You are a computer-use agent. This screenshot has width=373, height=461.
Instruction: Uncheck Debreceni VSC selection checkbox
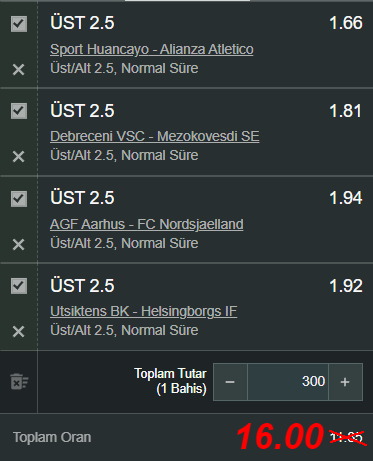[x=19, y=111]
